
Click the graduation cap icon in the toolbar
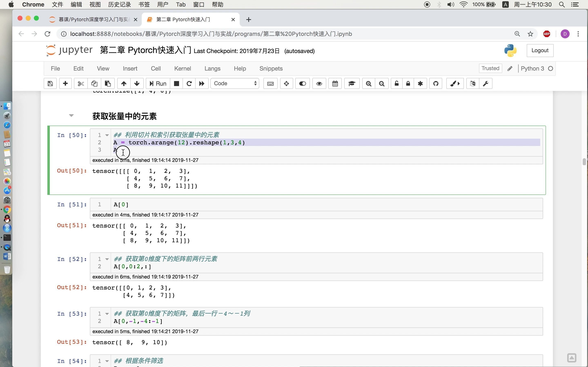point(352,84)
